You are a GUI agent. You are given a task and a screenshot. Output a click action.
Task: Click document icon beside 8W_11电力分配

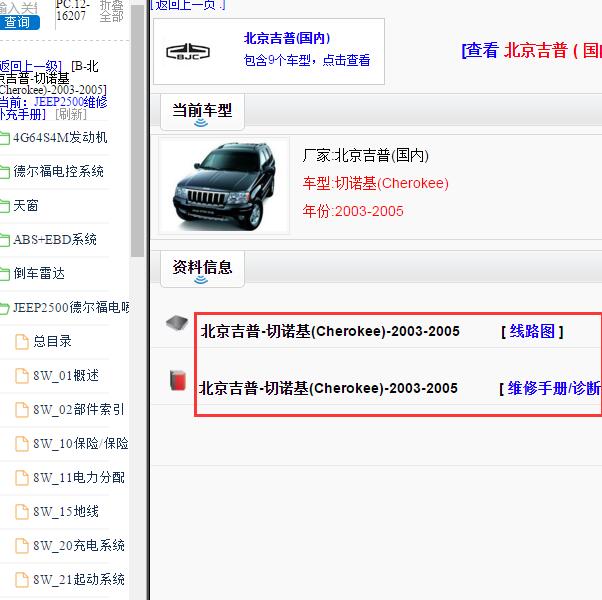22,478
